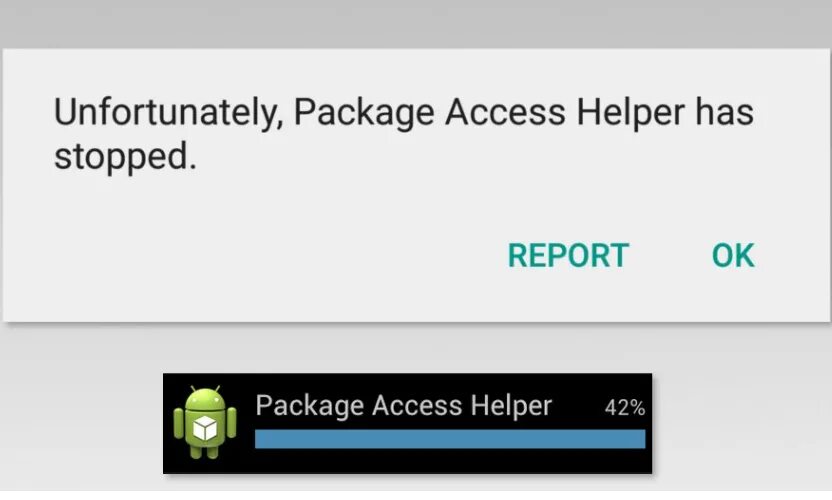Screen dimensions: 832x500
Task: Click grey background left of the black notification bar
Action: pos(81,423)
